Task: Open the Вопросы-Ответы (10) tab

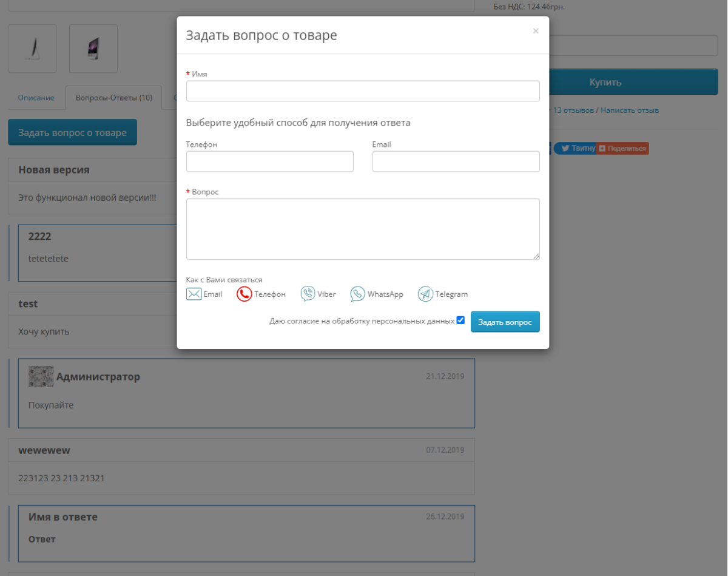Action: point(114,98)
